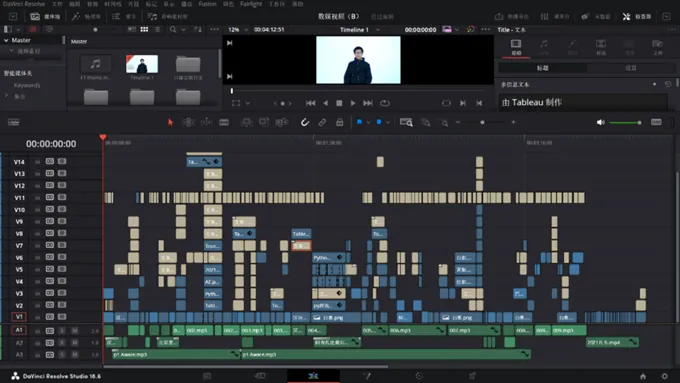Adjust the green volume slider

pos(625,123)
